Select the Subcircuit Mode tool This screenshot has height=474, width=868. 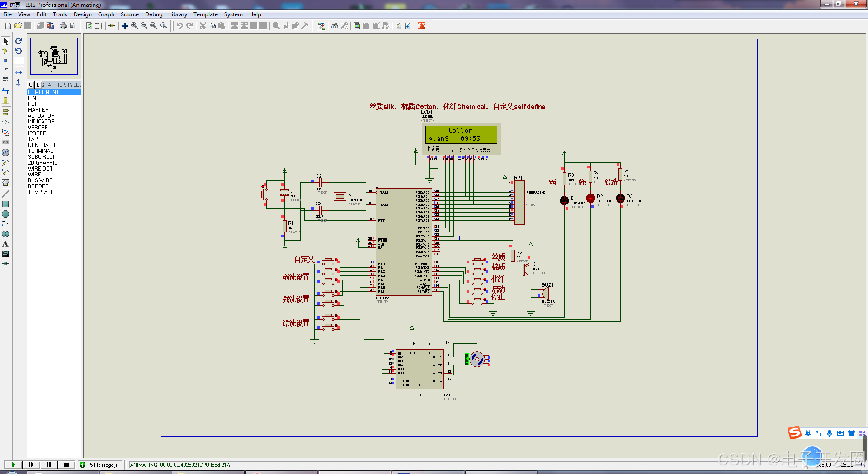pyautogui.click(x=5, y=101)
